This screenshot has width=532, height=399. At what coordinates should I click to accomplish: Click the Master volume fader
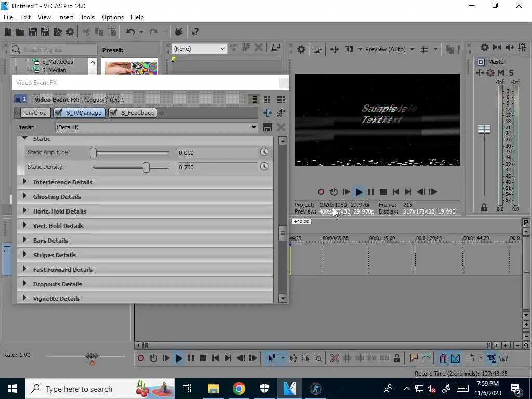[x=485, y=129]
